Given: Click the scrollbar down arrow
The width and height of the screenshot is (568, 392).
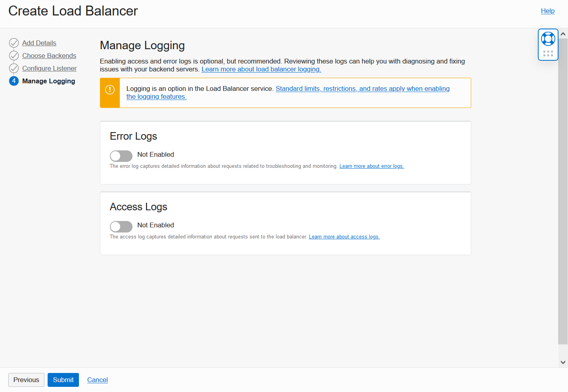Looking at the screenshot, I should [x=563, y=361].
